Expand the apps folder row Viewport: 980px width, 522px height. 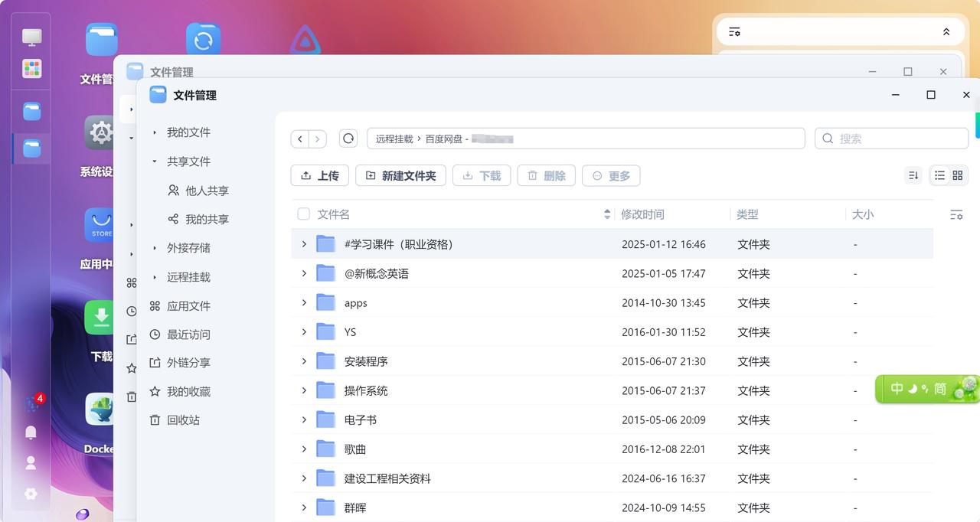tap(304, 302)
